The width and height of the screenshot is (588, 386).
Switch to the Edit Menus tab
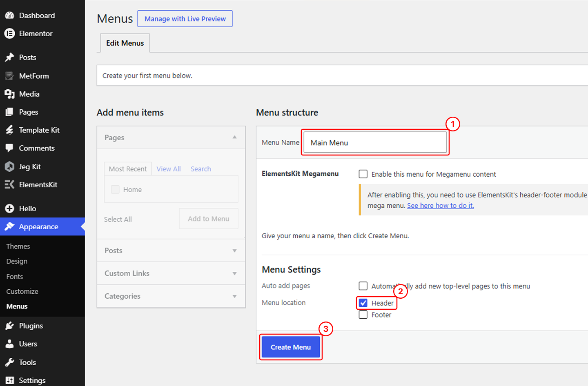(x=125, y=43)
